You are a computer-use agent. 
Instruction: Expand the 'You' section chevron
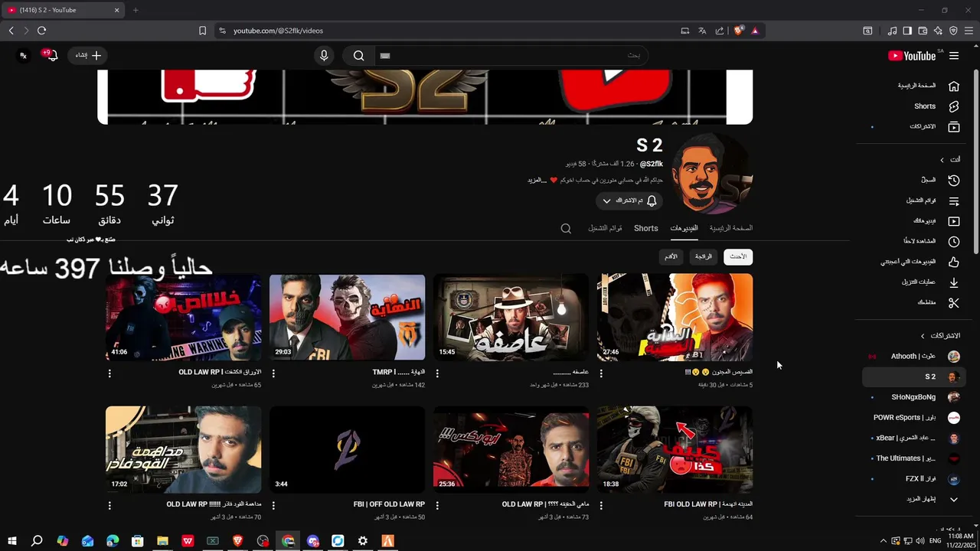click(942, 159)
